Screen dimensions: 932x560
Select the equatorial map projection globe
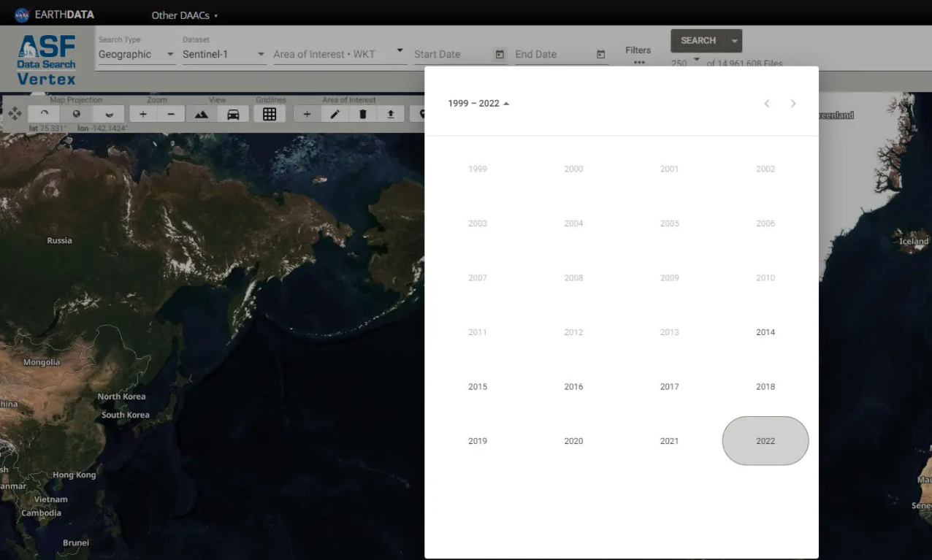tap(77, 114)
